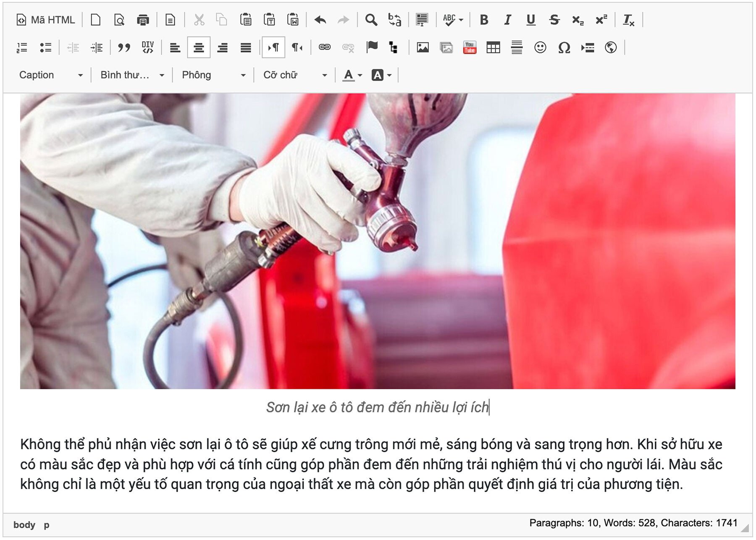
Task: Select the body element in path bar
Action: (x=24, y=525)
